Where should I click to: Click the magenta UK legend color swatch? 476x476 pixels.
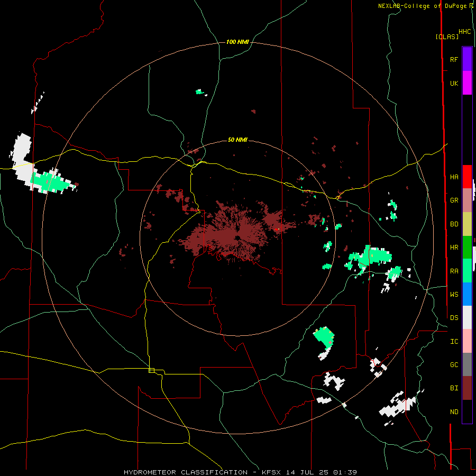467,83
